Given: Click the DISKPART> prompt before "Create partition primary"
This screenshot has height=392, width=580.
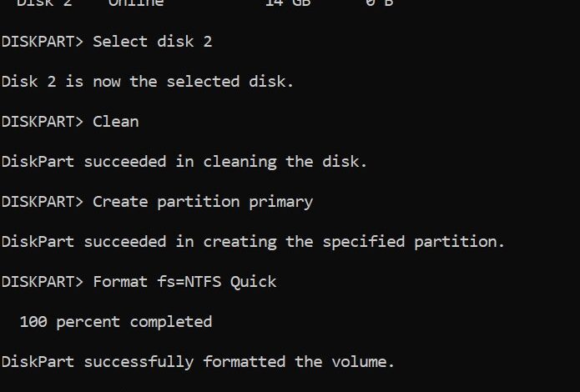Looking at the screenshot, I should click(42, 201).
